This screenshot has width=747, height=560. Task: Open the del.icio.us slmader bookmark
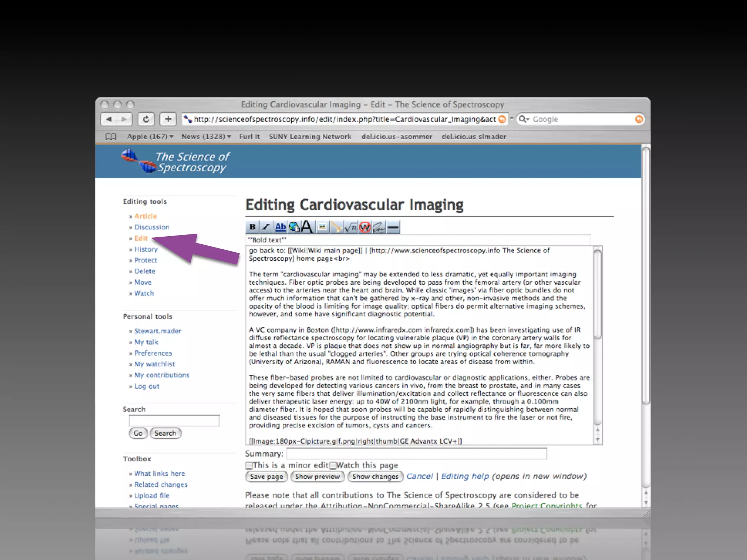[474, 137]
